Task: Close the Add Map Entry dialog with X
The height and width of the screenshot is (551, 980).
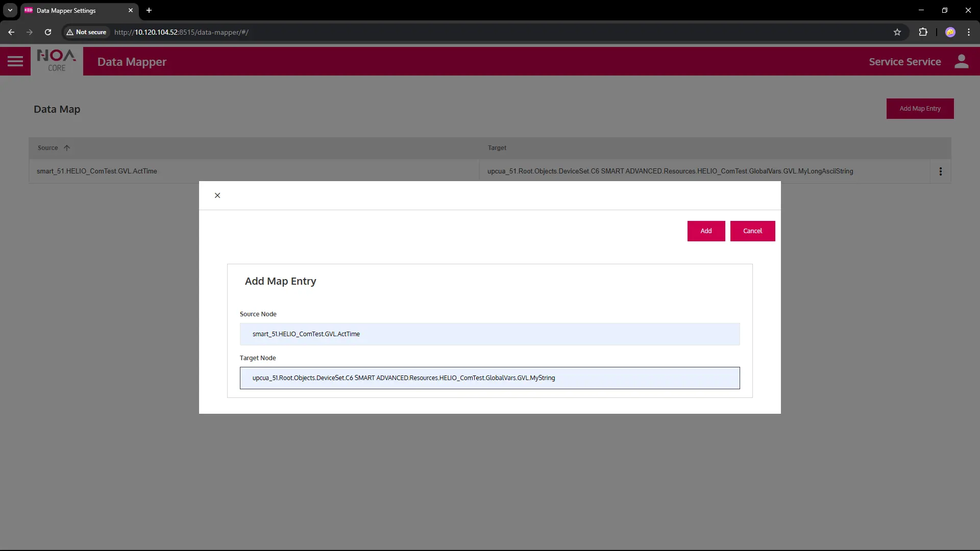Action: 217,195
